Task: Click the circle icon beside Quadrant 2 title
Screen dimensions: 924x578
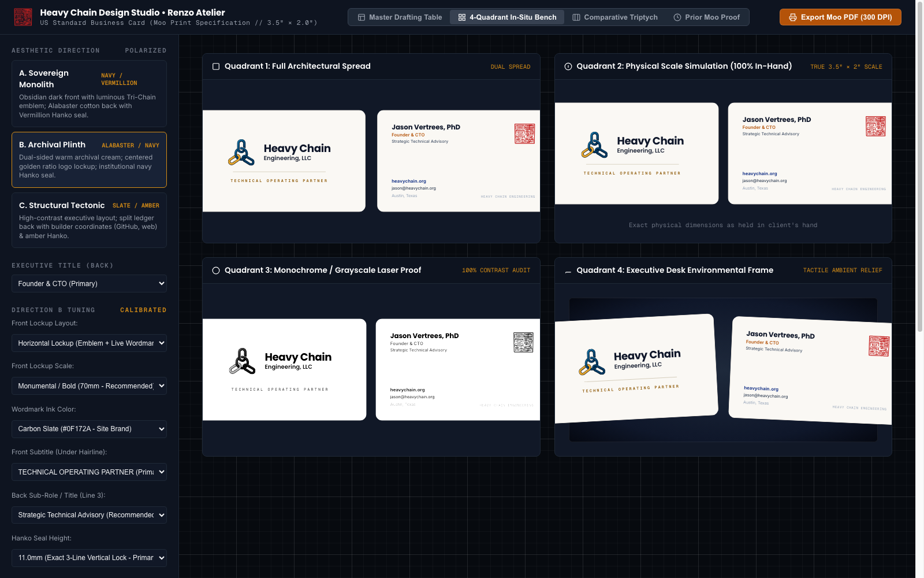Action: coord(568,66)
